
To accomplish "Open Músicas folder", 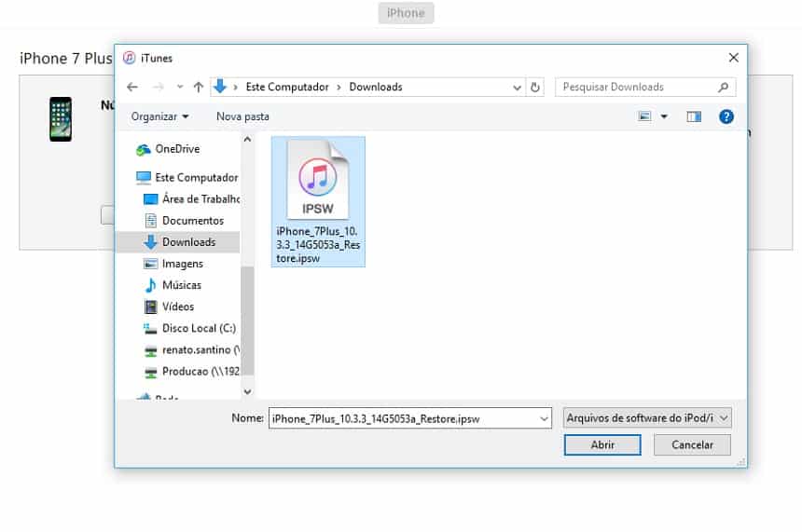I will (x=173, y=285).
